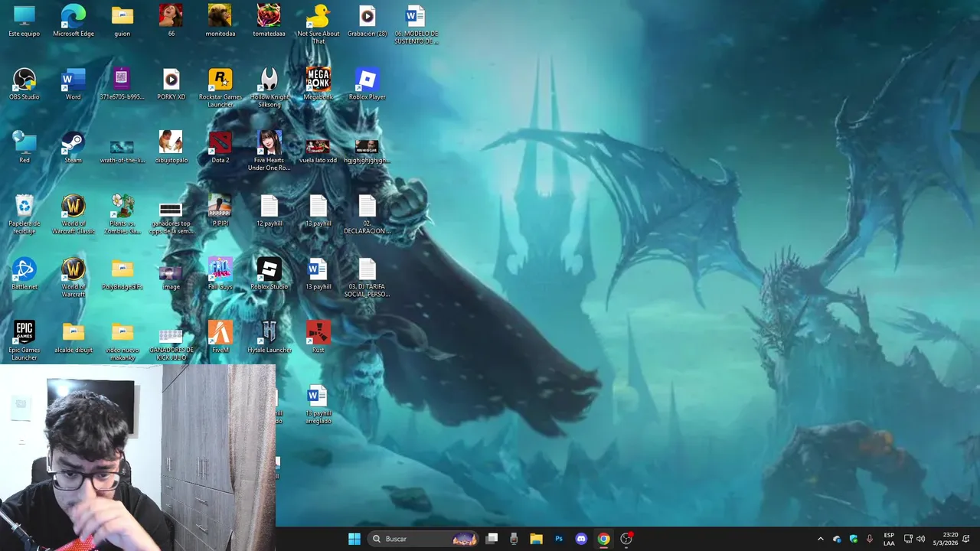
Task: Open the Word desktop shortcut
Action: pos(73,85)
